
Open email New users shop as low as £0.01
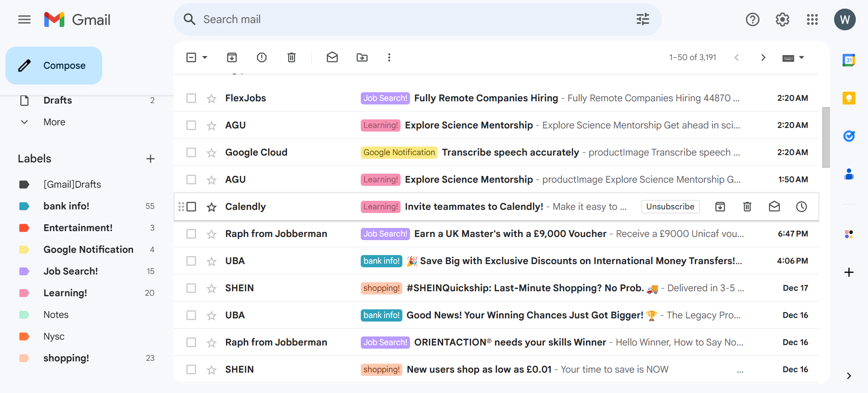[496, 369]
